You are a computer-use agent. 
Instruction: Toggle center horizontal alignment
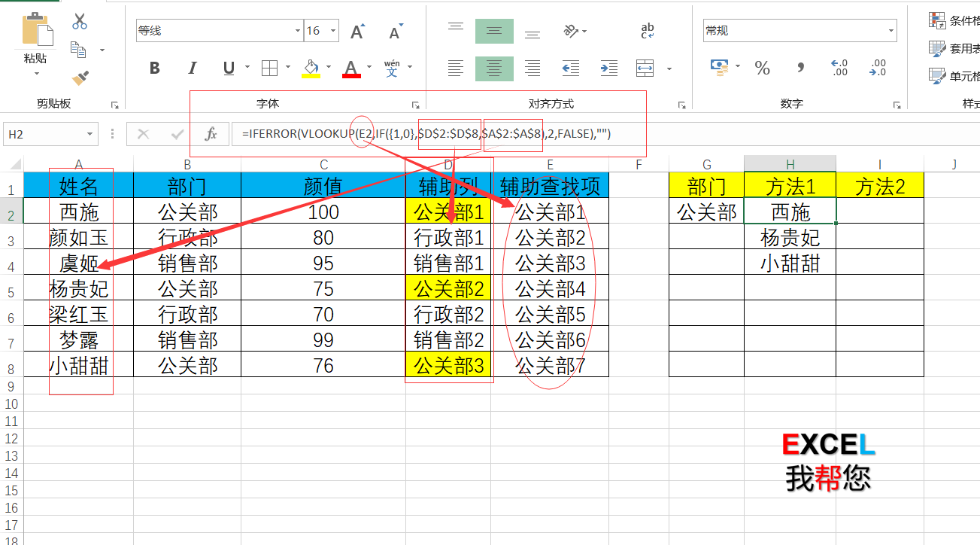(494, 69)
